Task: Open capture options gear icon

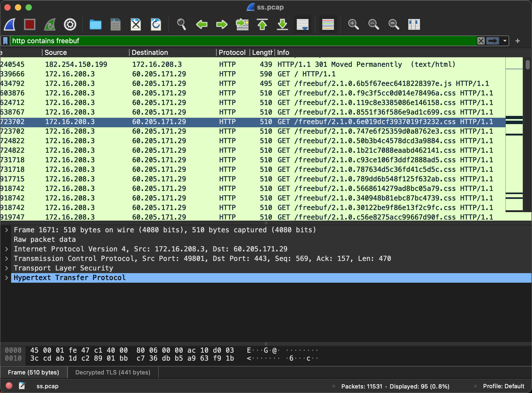Action: [x=70, y=24]
